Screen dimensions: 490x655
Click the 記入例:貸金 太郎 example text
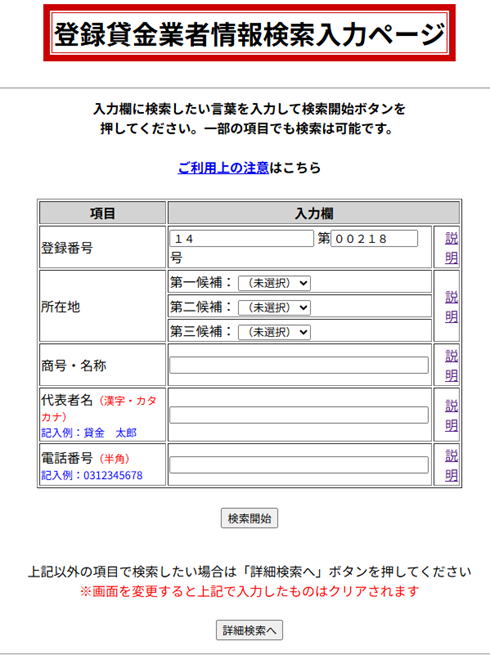pos(89,433)
